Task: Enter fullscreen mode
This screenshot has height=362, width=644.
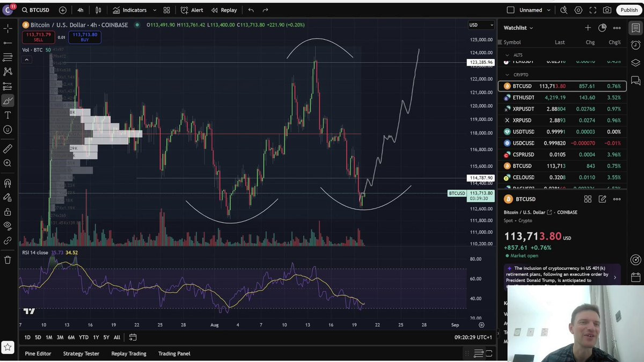Action: 593,10
